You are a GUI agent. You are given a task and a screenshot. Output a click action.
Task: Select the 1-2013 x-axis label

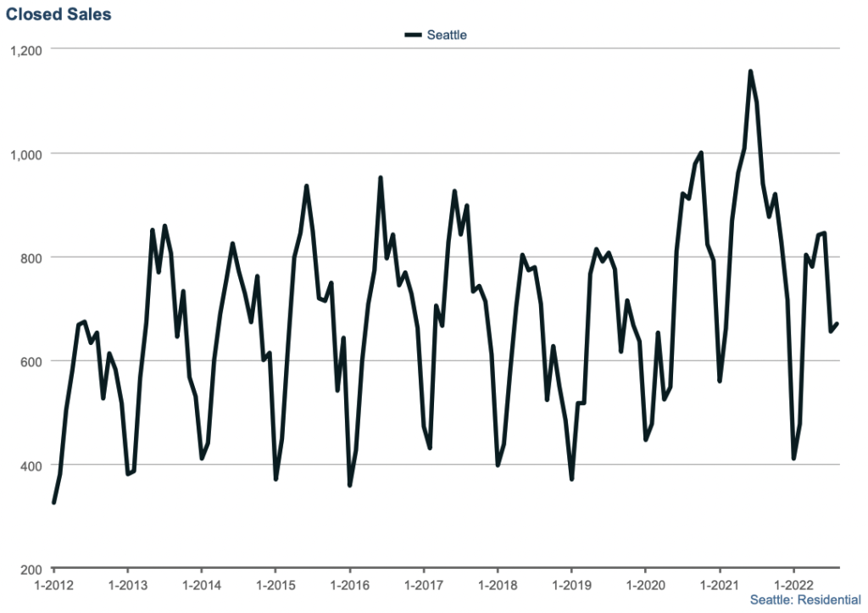(x=127, y=584)
